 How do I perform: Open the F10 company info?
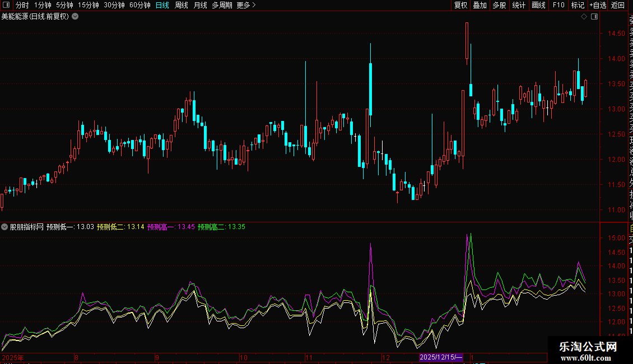(x=558, y=5)
